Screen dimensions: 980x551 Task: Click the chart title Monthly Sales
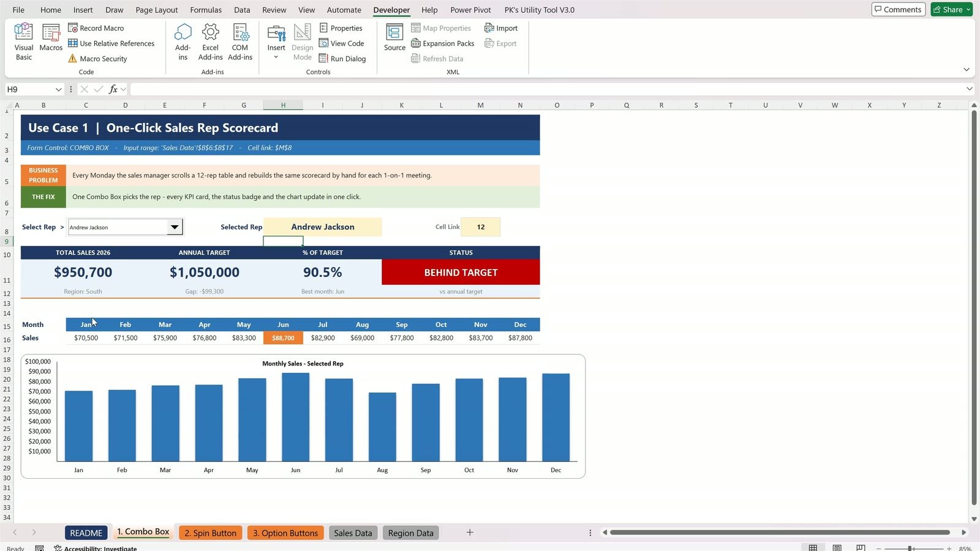[x=303, y=364]
